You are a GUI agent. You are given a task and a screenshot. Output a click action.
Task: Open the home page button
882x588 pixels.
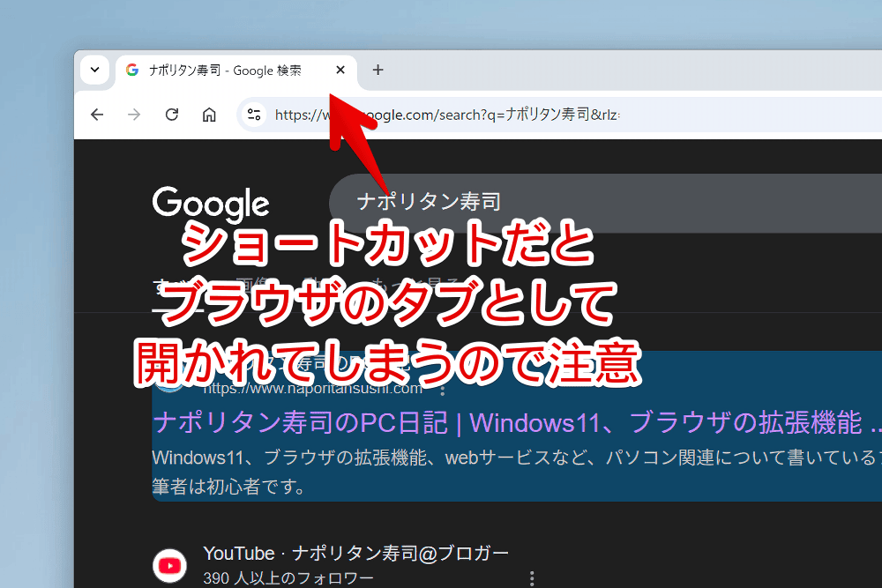coord(209,115)
